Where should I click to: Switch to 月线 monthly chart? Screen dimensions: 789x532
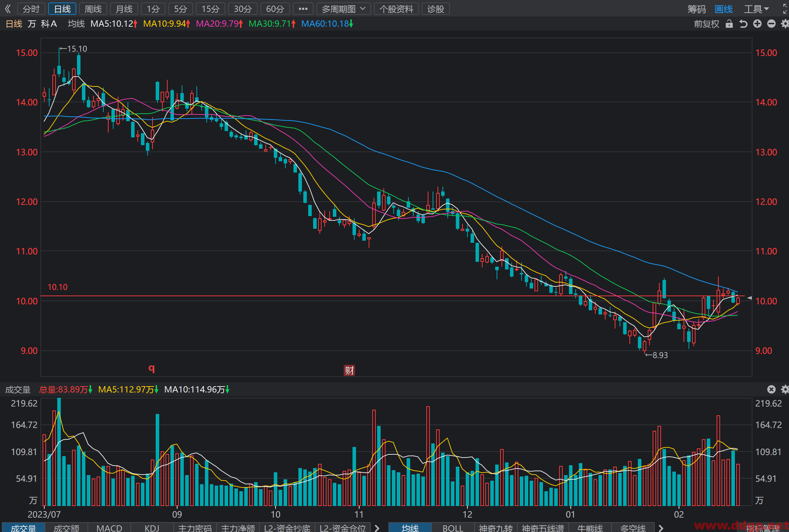point(124,9)
